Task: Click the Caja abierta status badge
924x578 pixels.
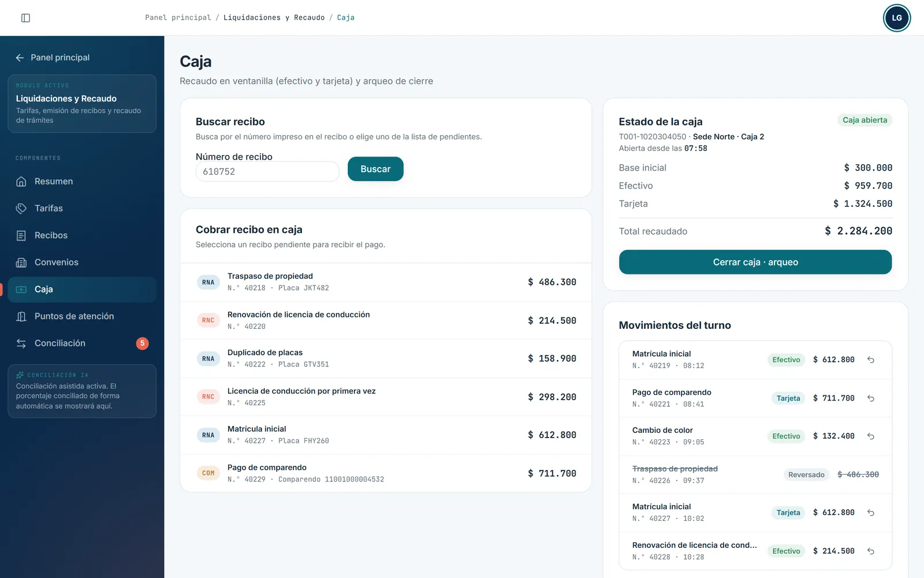Action: (865, 120)
